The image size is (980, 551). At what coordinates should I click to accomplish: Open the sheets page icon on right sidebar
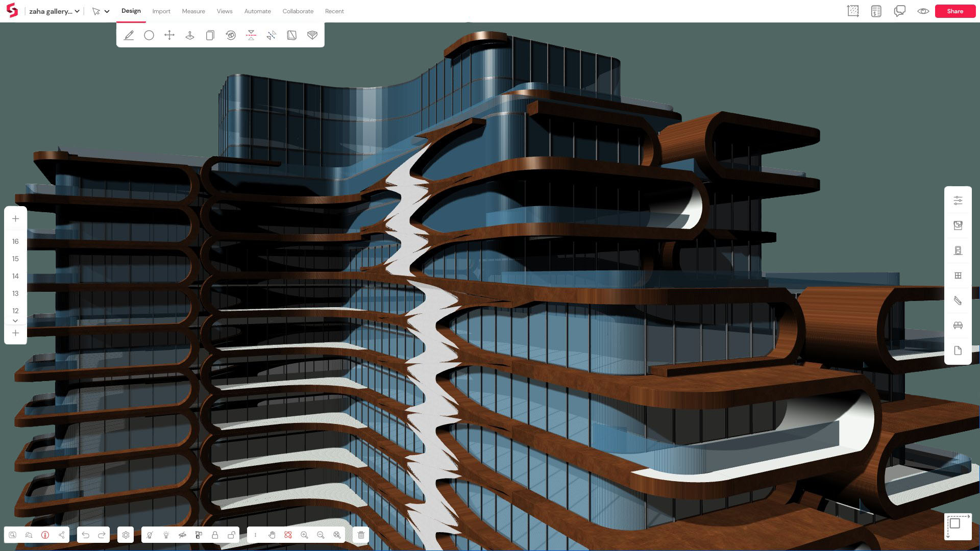point(958,350)
